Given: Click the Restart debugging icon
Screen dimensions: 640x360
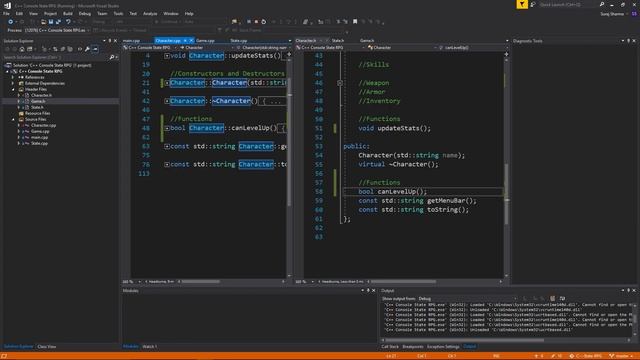Looking at the screenshot, I should click(x=264, y=22).
